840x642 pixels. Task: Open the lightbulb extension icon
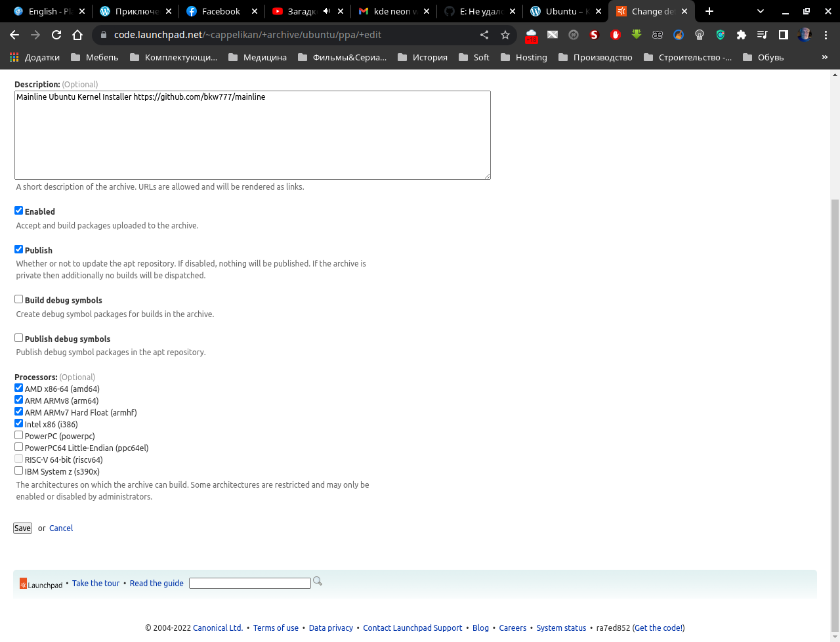[700, 34]
